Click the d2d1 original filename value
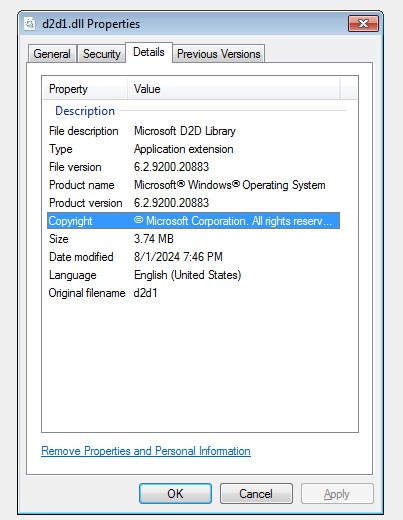 pyautogui.click(x=145, y=293)
